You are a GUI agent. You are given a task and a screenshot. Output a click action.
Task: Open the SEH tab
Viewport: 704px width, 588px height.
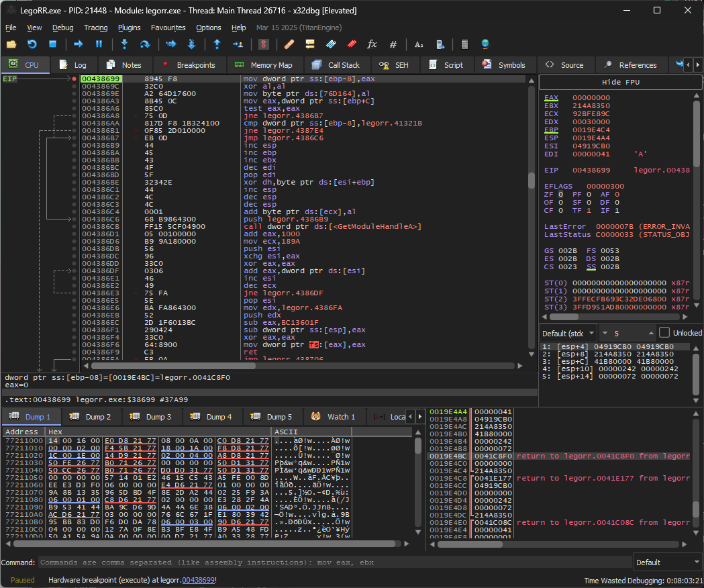395,65
